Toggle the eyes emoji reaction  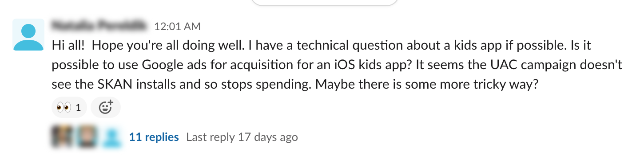pos(69,107)
